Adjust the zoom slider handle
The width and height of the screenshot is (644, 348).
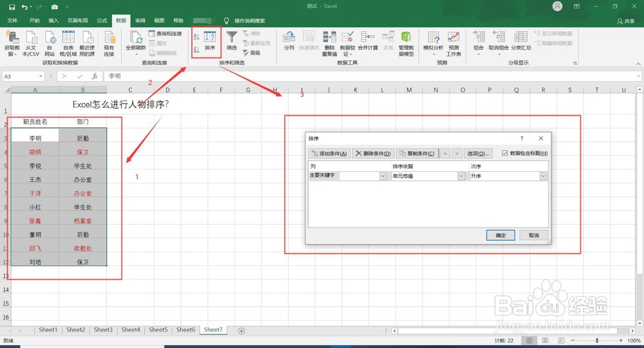pos(597,341)
